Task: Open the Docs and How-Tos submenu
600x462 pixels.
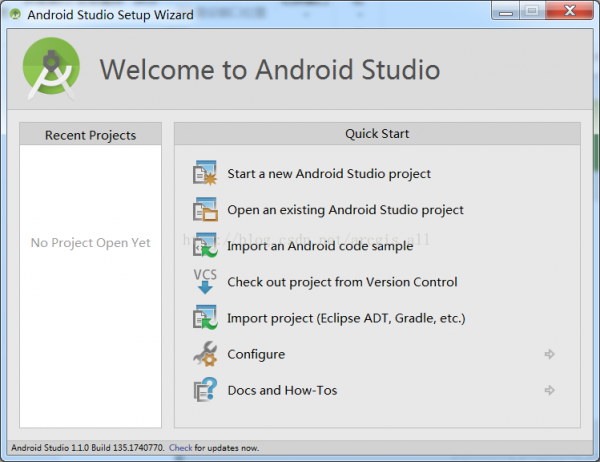Action: 282,390
